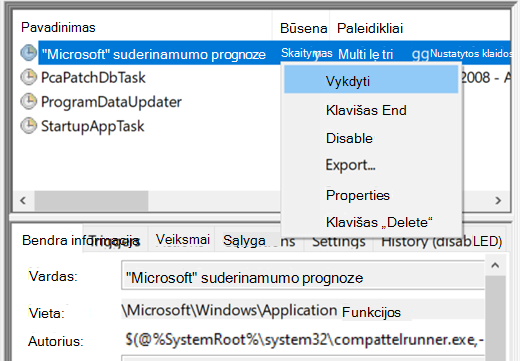Click the PcaPatchDbTask clock icon
Image resolution: width=520 pixels, height=361 pixels.
(x=29, y=77)
